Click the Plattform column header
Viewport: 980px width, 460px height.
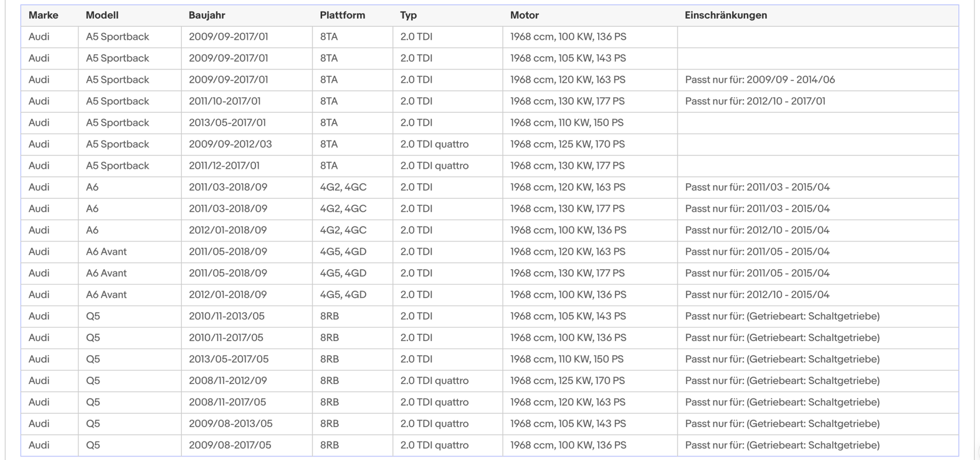[x=342, y=16]
